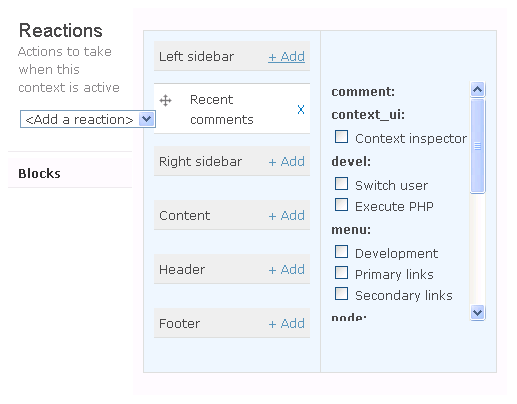Check the Context inspector checkbox
This screenshot has width=517, height=404.
pyautogui.click(x=341, y=137)
